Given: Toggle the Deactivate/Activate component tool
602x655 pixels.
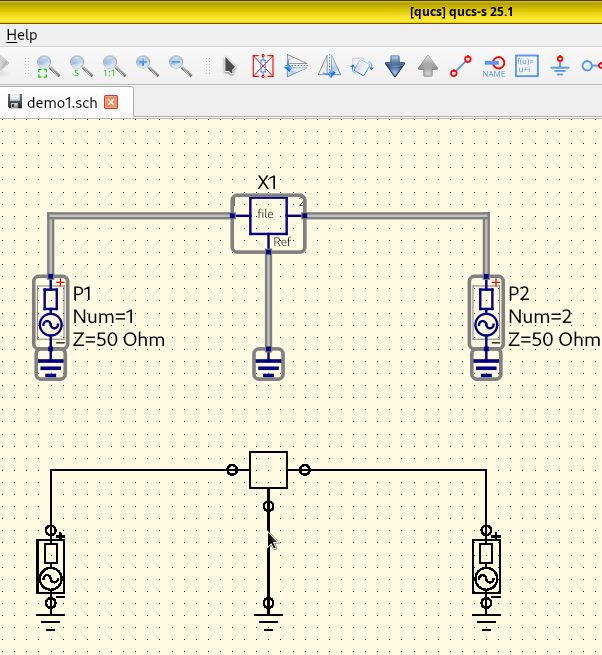Looking at the screenshot, I should (262, 67).
